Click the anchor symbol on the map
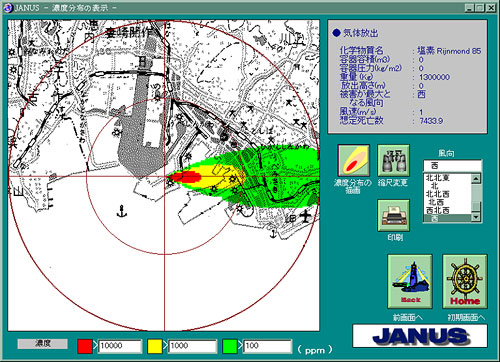 pyautogui.click(x=122, y=211)
